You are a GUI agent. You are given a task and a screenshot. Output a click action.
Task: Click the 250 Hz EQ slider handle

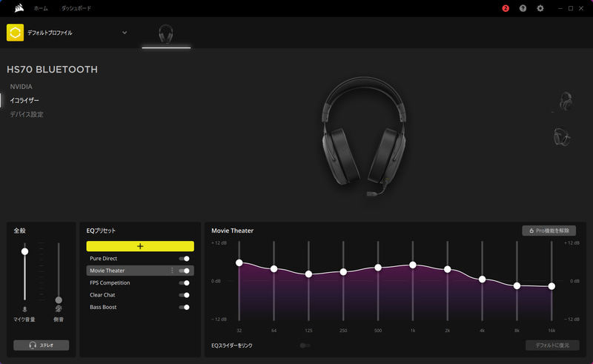click(x=343, y=271)
